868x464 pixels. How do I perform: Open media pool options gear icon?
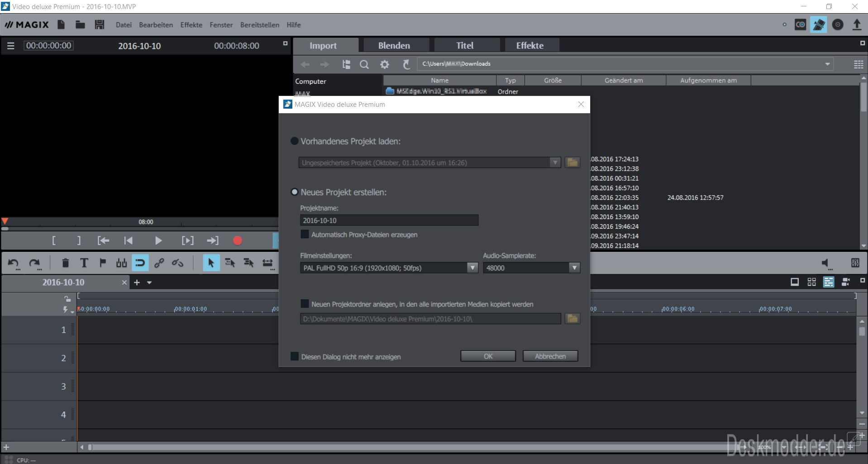point(385,64)
